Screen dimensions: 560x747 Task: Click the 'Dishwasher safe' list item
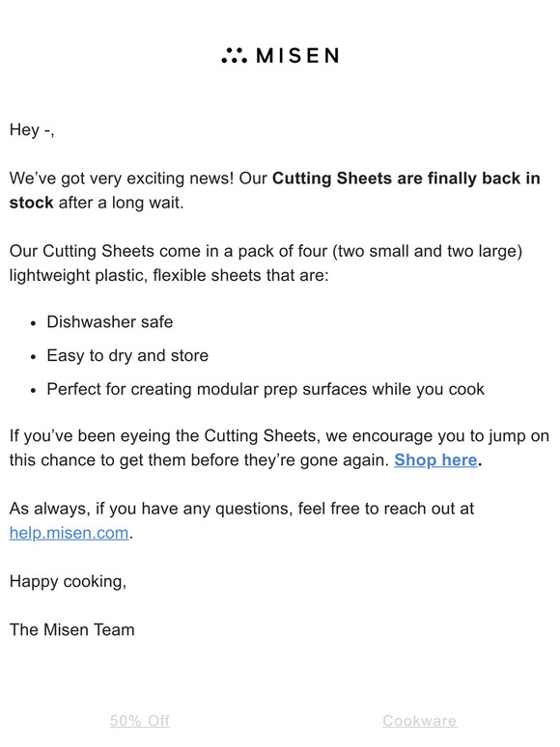click(110, 322)
